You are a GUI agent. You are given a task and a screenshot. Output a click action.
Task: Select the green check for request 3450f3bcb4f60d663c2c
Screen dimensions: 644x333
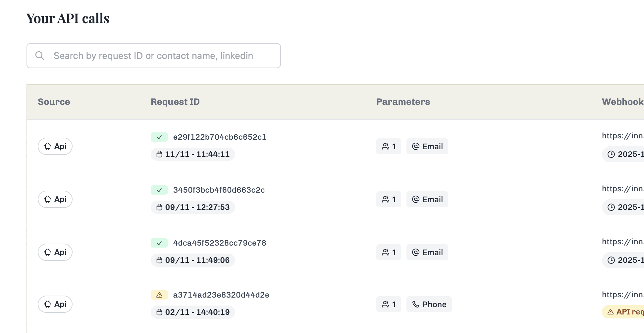pos(159,190)
